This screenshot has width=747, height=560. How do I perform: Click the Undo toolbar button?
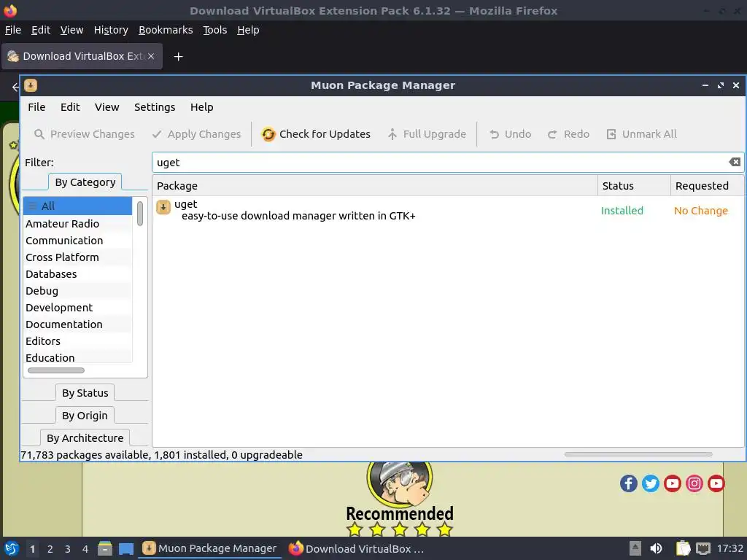(510, 134)
